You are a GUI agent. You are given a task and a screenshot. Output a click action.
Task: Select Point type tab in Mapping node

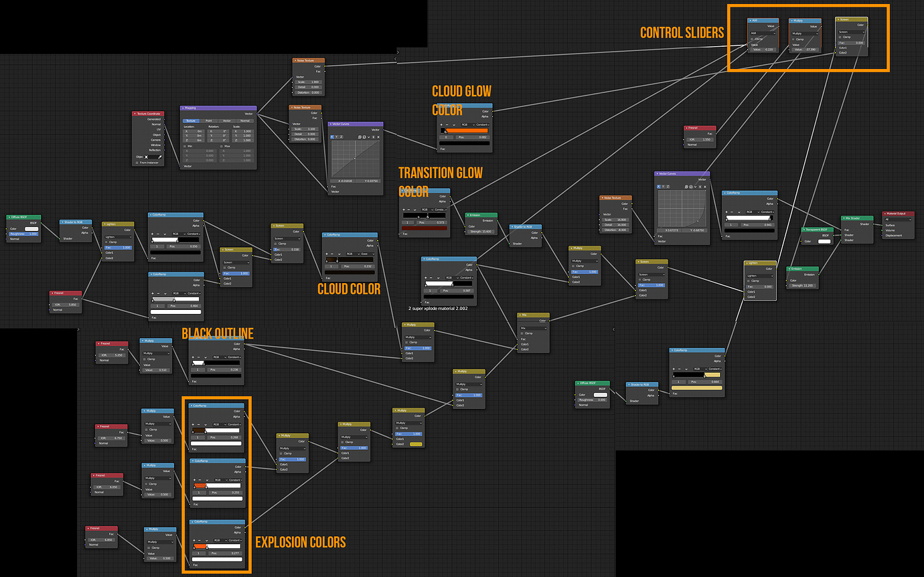[209, 121]
